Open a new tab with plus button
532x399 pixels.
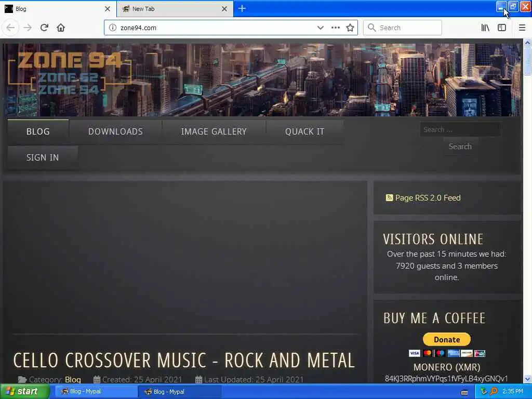click(x=242, y=8)
